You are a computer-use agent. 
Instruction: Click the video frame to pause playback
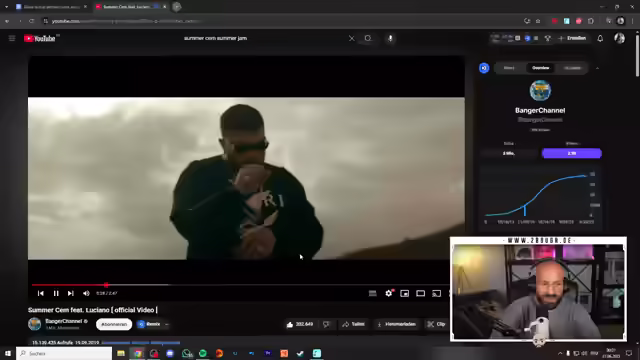click(x=246, y=178)
